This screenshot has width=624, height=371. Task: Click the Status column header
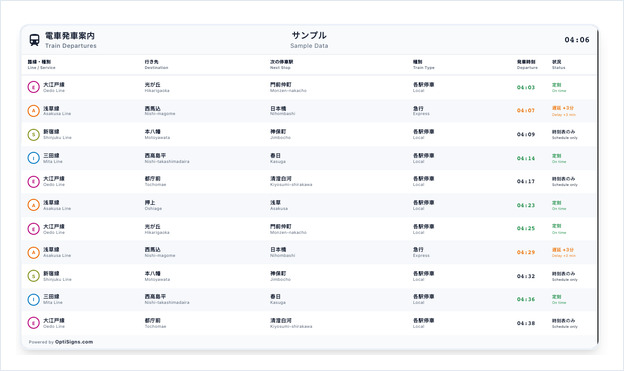point(558,64)
